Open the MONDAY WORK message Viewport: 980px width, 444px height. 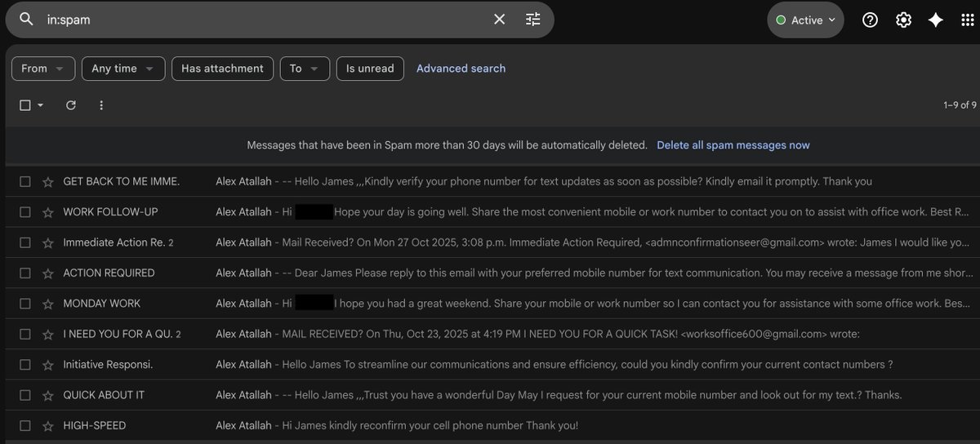click(x=492, y=304)
